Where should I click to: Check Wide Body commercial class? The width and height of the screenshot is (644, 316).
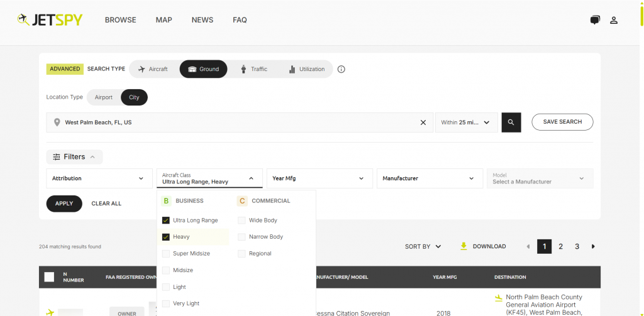coord(241,221)
